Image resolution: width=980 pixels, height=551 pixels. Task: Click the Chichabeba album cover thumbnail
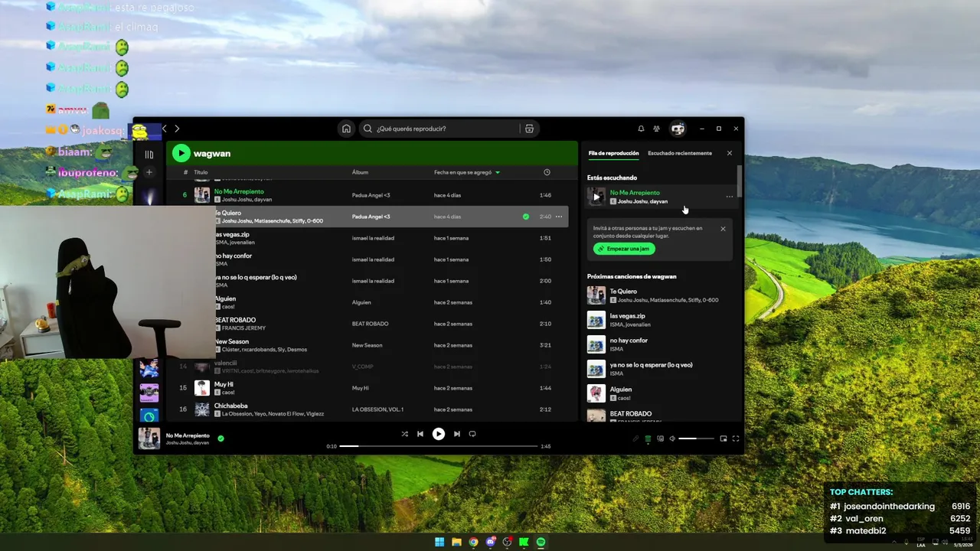(x=202, y=409)
